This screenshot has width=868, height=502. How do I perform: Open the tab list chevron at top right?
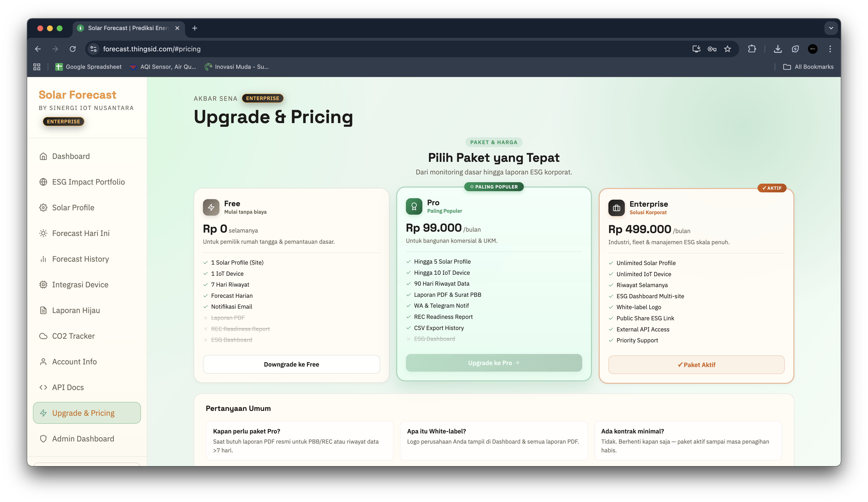831,28
